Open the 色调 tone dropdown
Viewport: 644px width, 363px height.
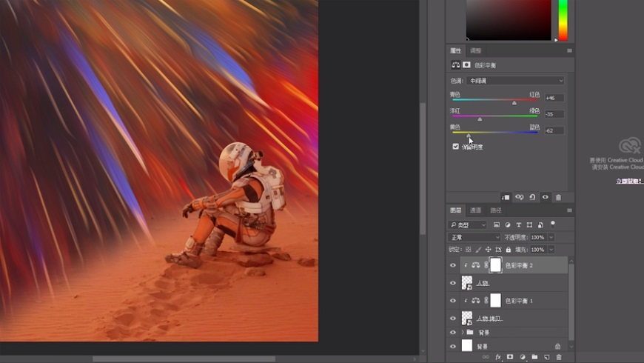[x=515, y=81]
